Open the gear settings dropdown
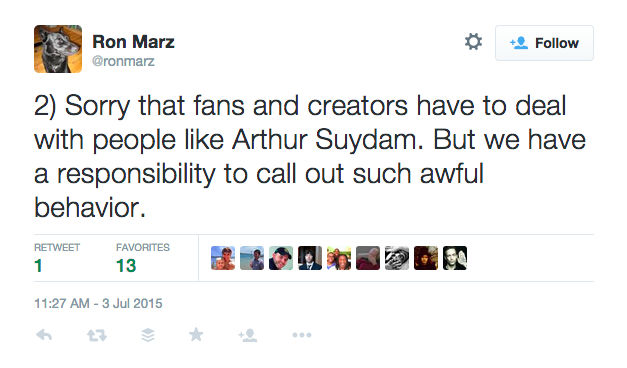Image resolution: width=627 pixels, height=368 pixels. [x=473, y=42]
